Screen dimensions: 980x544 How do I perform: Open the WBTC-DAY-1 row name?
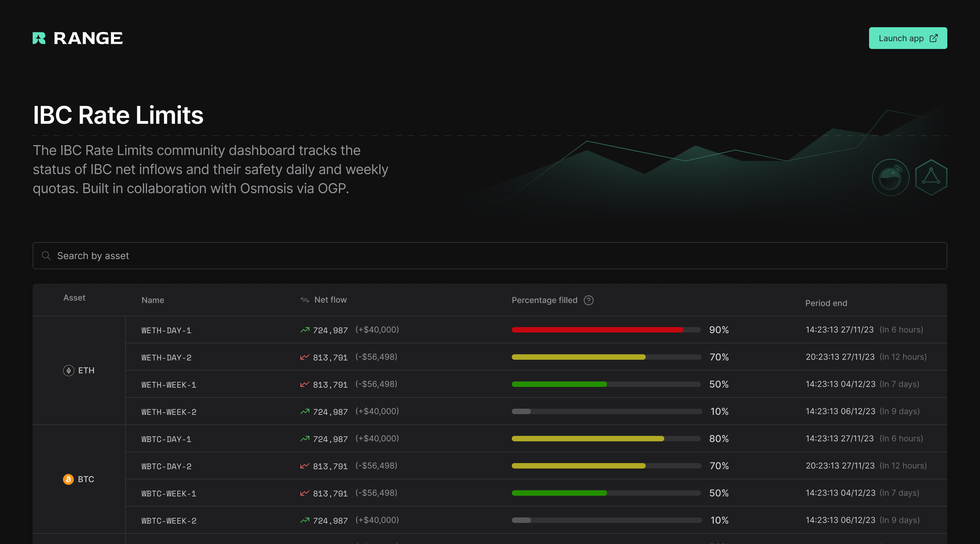166,439
